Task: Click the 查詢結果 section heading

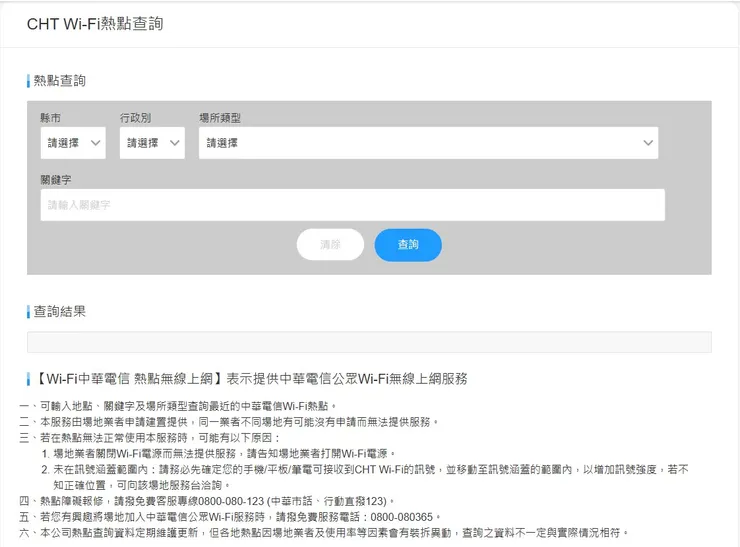Action: click(59, 311)
